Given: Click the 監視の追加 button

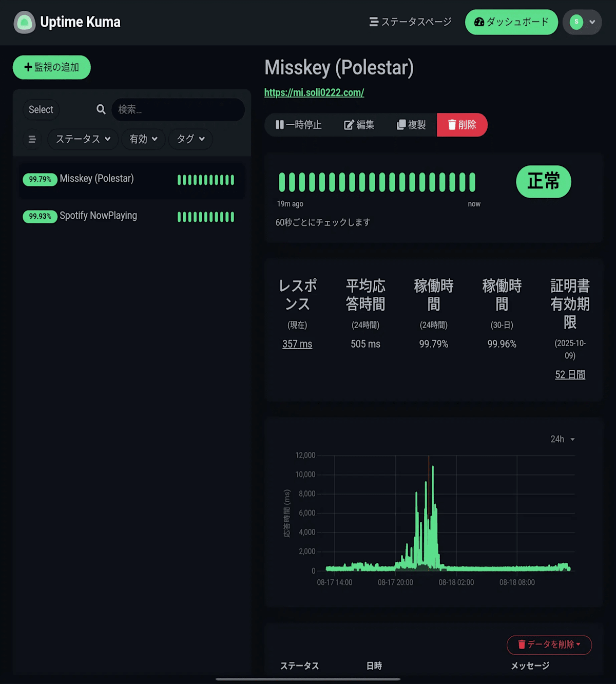Looking at the screenshot, I should tap(51, 67).
